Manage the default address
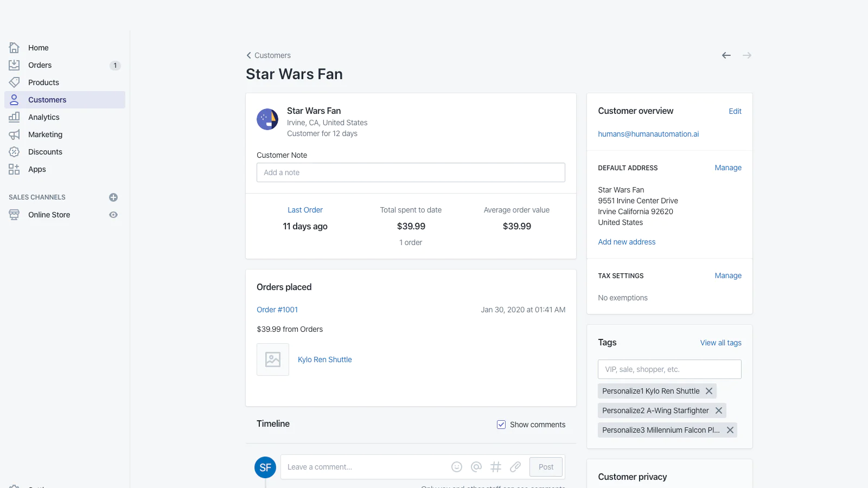The height and width of the screenshot is (488, 868). click(x=728, y=168)
